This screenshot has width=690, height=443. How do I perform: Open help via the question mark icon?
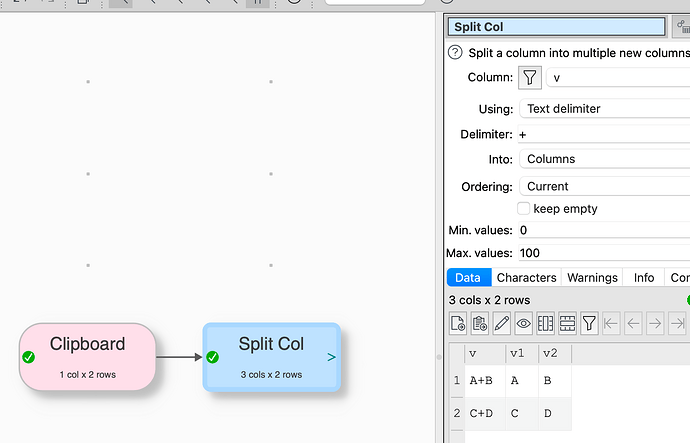pyautogui.click(x=454, y=53)
